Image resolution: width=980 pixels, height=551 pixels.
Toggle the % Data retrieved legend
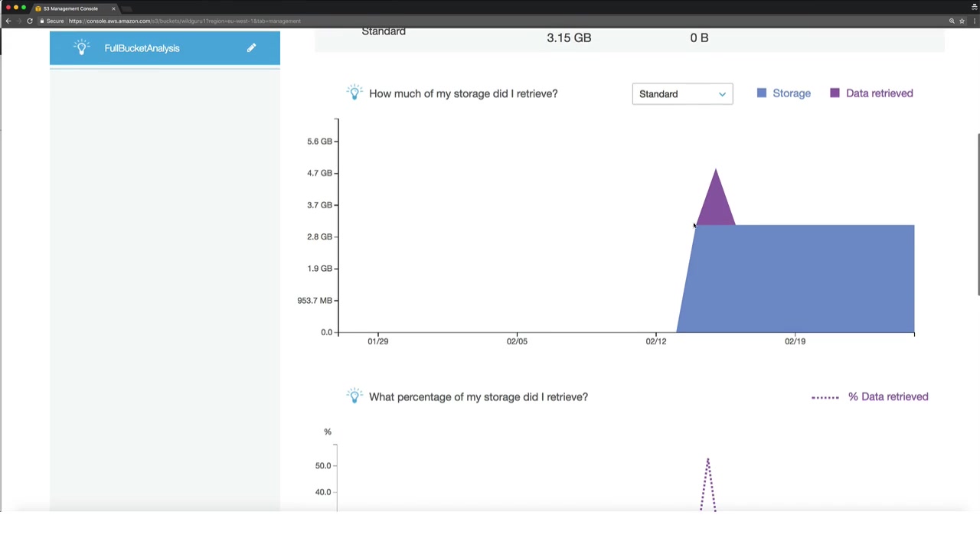pos(870,396)
